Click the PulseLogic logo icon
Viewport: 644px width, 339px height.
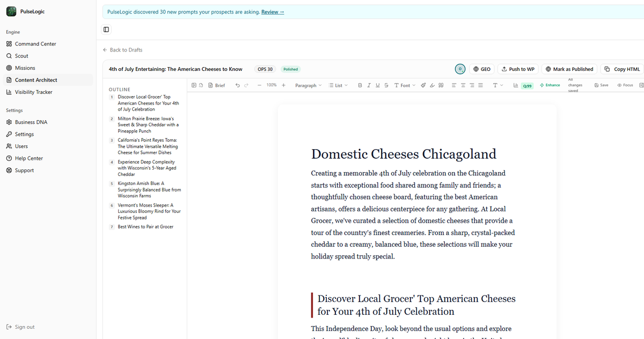[x=11, y=11]
